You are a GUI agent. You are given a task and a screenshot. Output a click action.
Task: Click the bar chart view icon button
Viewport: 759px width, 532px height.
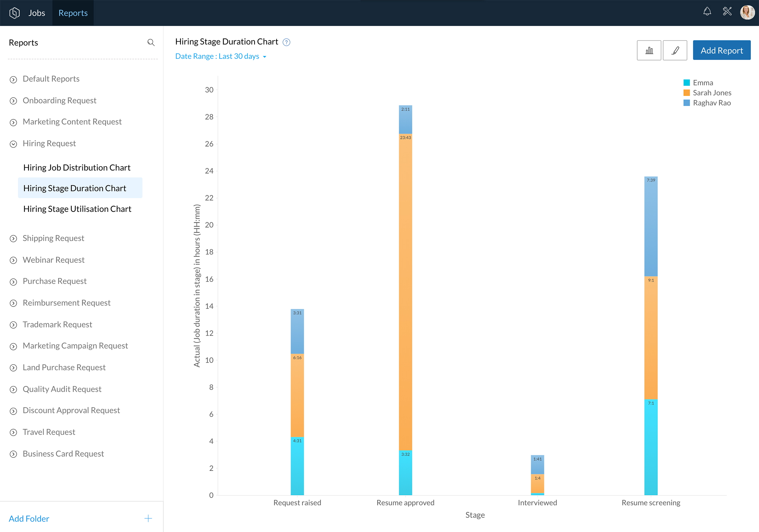tap(649, 51)
